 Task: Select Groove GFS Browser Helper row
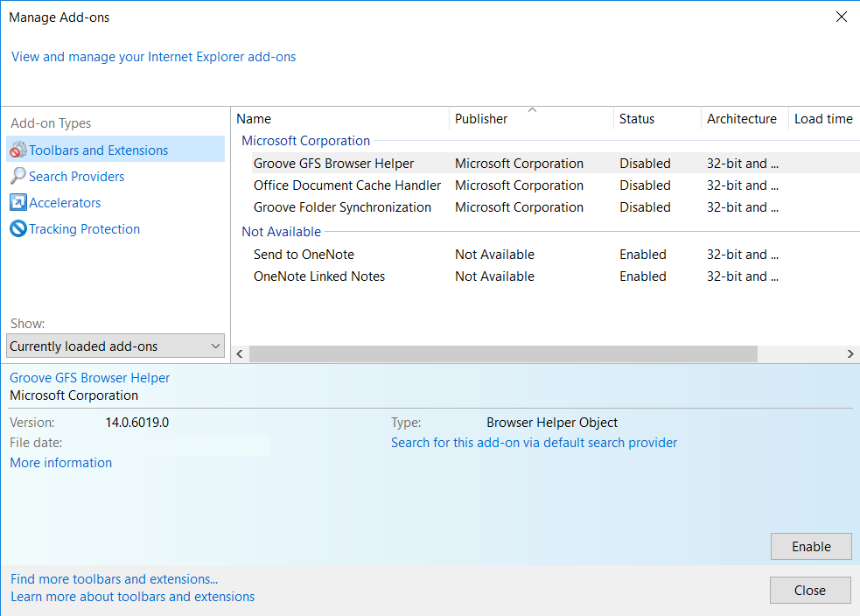(333, 164)
